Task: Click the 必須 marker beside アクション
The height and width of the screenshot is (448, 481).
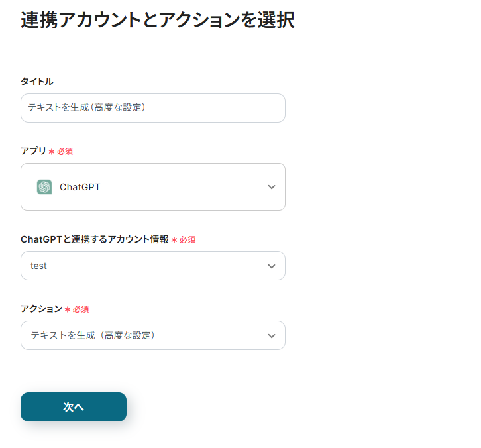Action: point(81,309)
